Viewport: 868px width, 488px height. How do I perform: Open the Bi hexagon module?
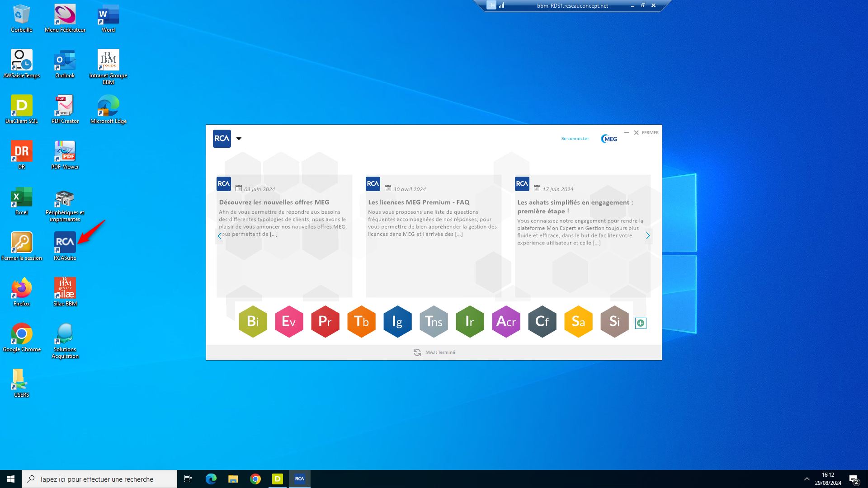coord(253,322)
